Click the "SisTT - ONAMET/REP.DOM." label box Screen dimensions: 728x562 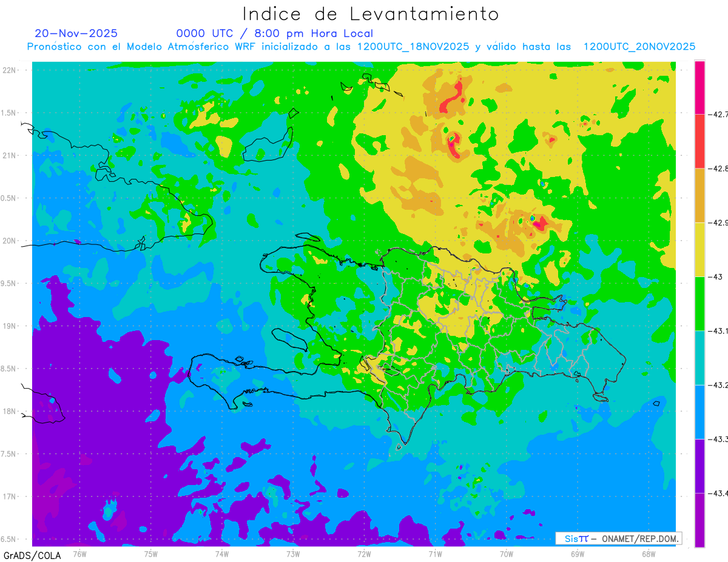(618, 538)
